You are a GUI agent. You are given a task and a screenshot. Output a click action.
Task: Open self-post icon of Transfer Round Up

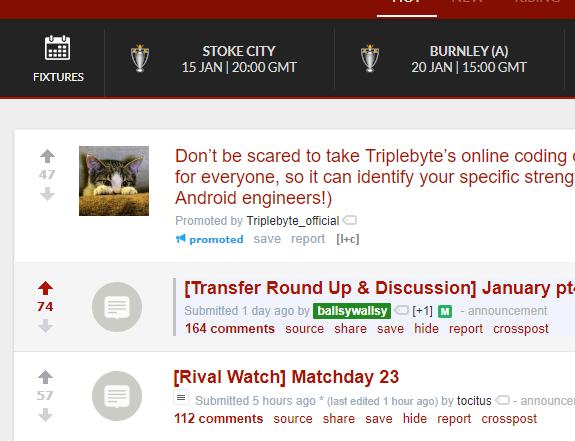click(x=117, y=307)
